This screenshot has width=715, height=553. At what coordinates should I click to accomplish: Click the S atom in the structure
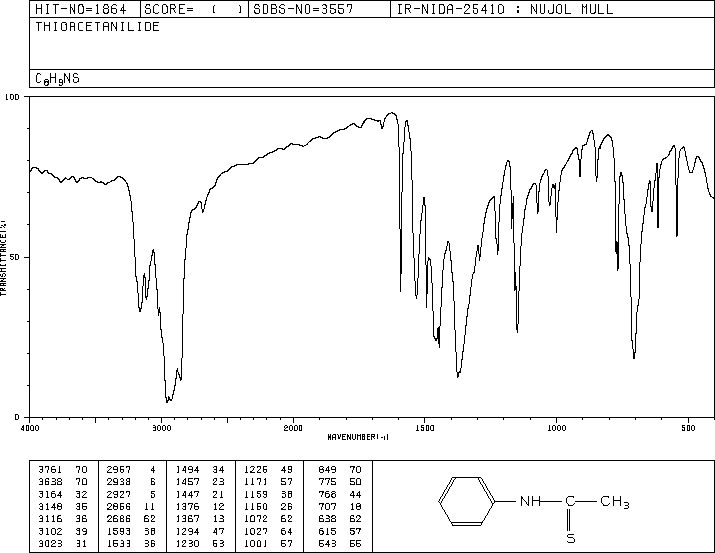tap(570, 538)
